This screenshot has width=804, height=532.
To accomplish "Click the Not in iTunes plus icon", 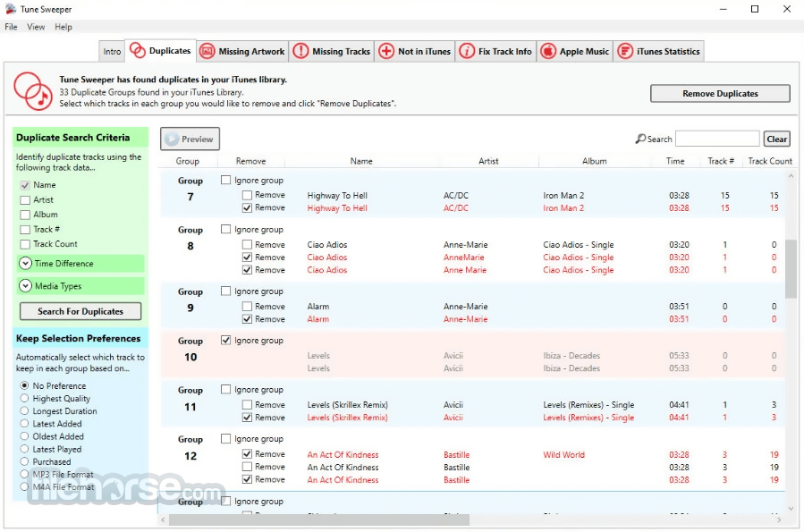I will click(x=386, y=51).
